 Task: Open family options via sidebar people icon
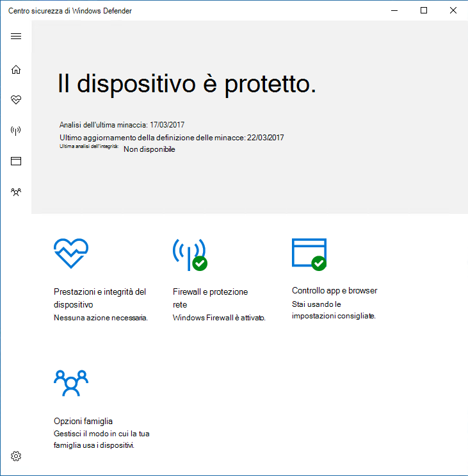tap(16, 192)
